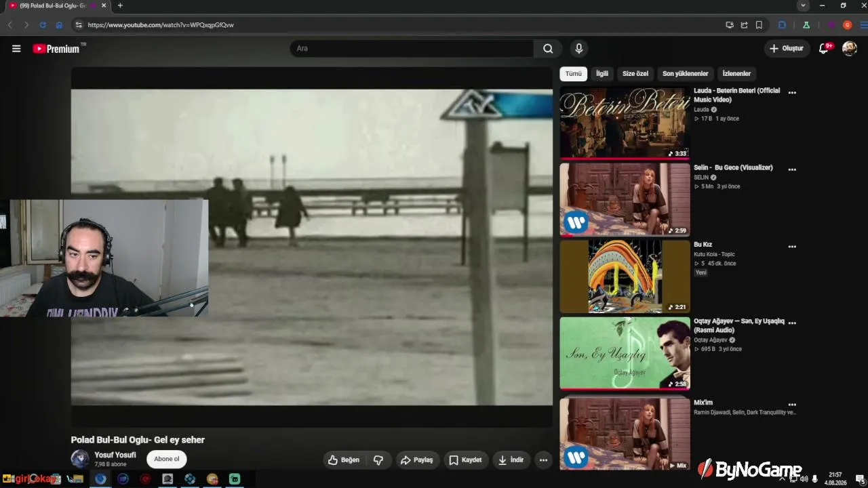Go forward in browser history
Image resolution: width=868 pixels, height=488 pixels.
point(26,25)
